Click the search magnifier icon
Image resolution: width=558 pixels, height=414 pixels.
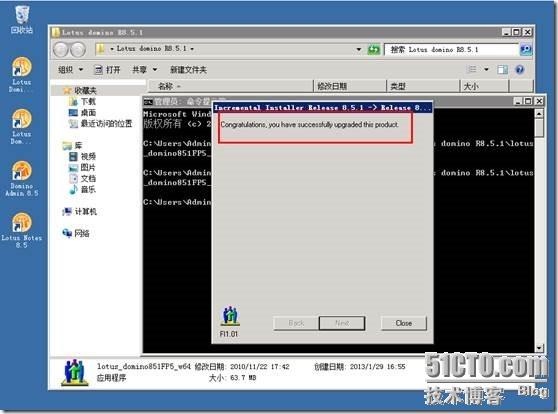coord(526,49)
